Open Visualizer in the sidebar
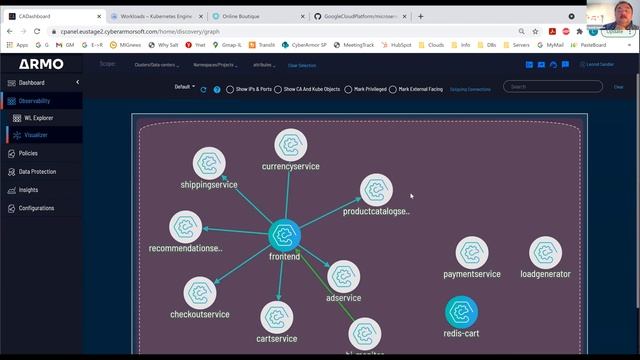Screen dimensions: 640x360 click(x=36, y=135)
